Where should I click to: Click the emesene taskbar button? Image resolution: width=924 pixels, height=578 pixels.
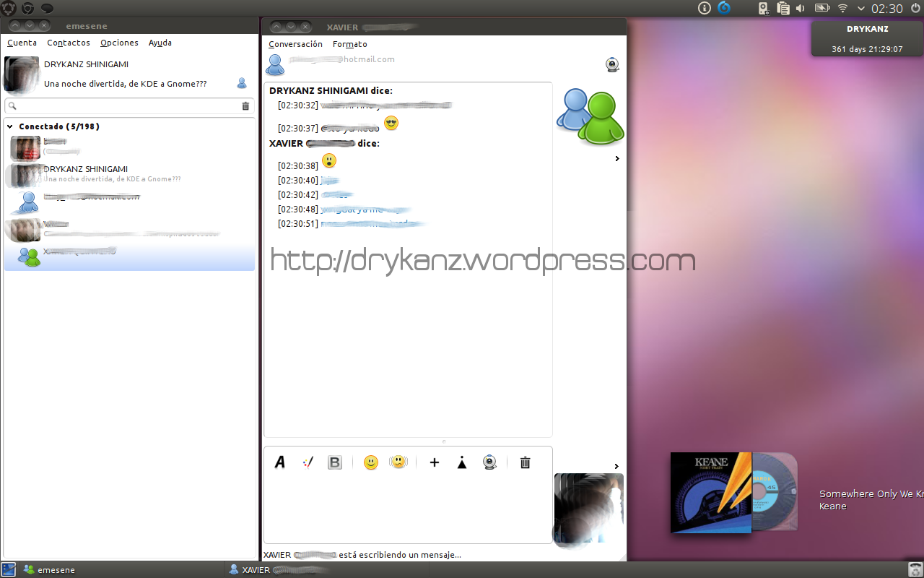point(49,570)
